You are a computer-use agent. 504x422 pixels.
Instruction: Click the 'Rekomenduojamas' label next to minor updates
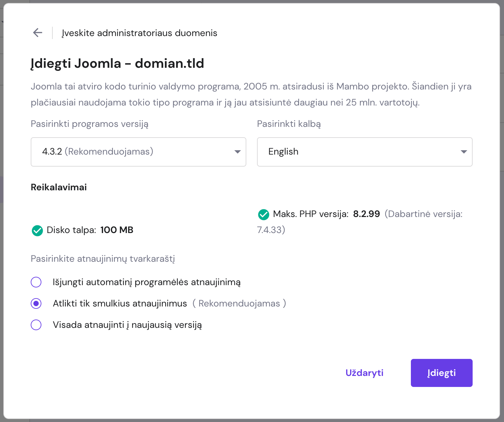239,303
